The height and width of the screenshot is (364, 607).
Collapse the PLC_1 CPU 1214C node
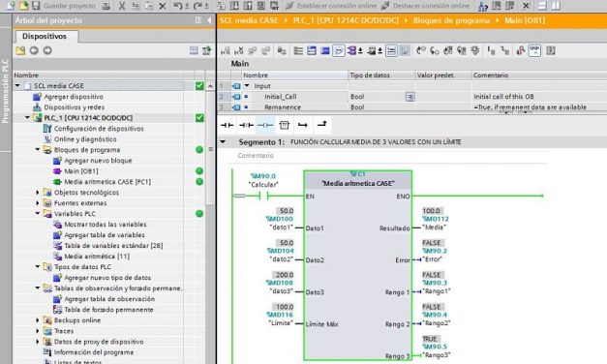point(27,118)
